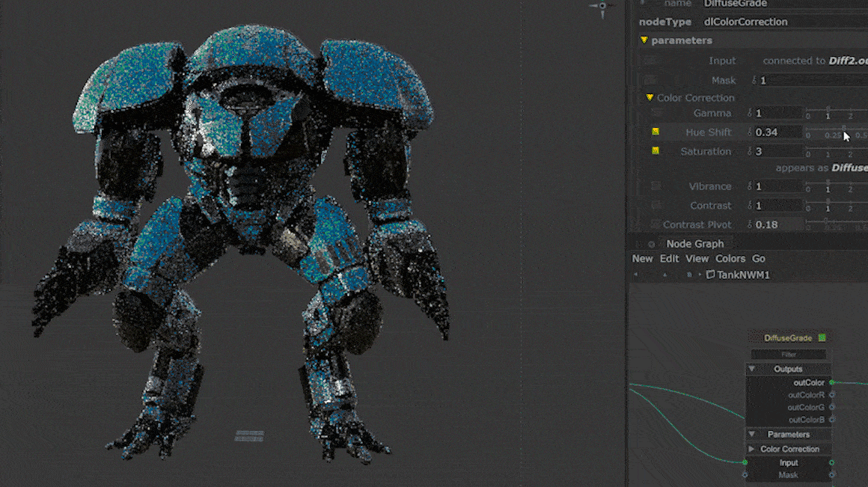This screenshot has height=487, width=868.
Task: Click the expression icon next to Gamma value
Action: click(751, 114)
